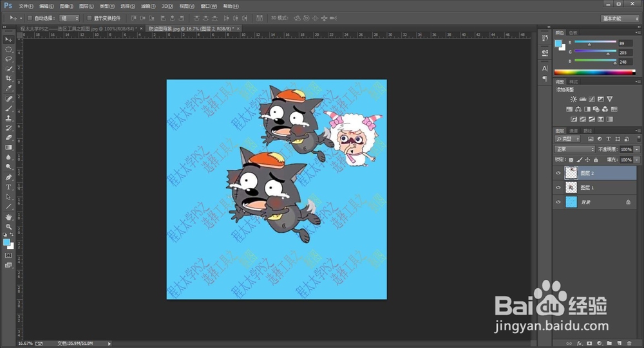Switch to the 色板 tab
The width and height of the screenshot is (644, 348).
[573, 32]
